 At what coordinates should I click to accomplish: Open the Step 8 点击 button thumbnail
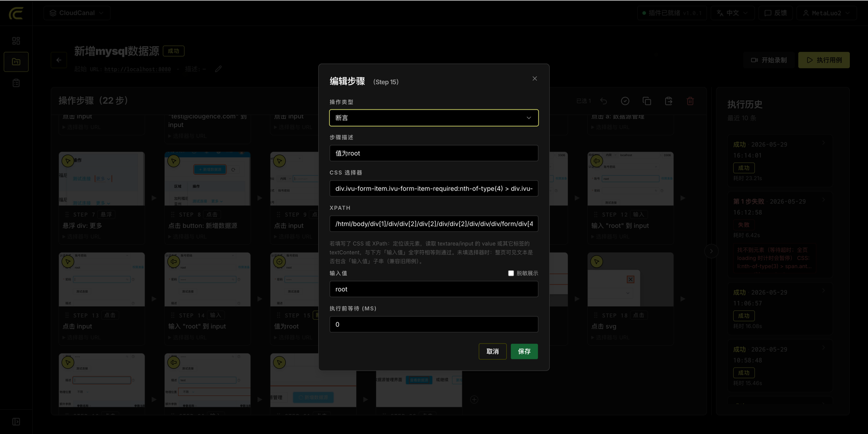208,179
